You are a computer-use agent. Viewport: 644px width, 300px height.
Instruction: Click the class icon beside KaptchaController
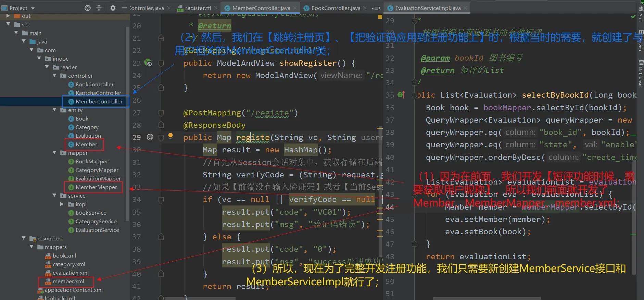[x=71, y=93]
